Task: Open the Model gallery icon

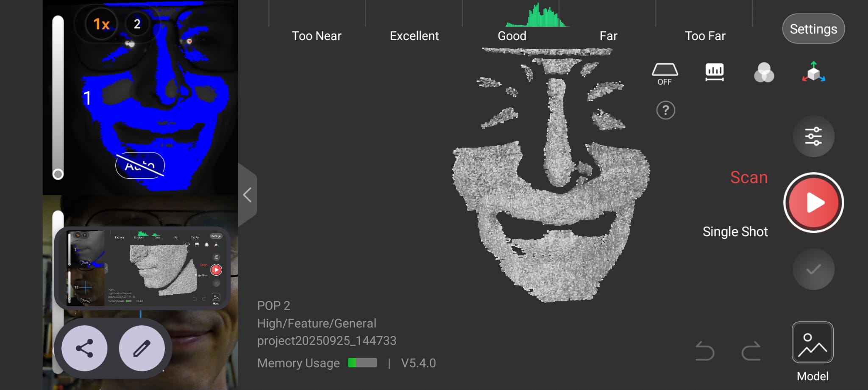Action: pos(812,343)
